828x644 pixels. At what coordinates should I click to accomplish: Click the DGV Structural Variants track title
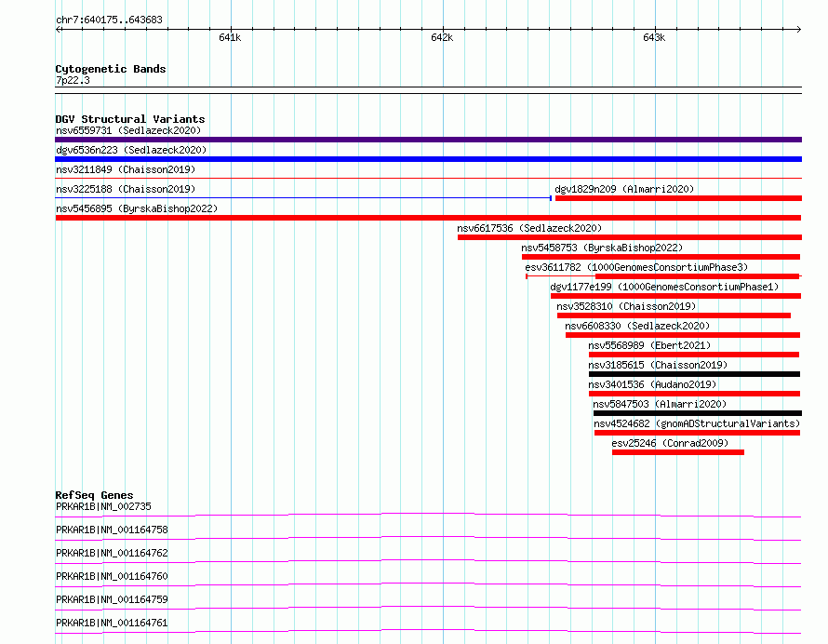tap(130, 119)
